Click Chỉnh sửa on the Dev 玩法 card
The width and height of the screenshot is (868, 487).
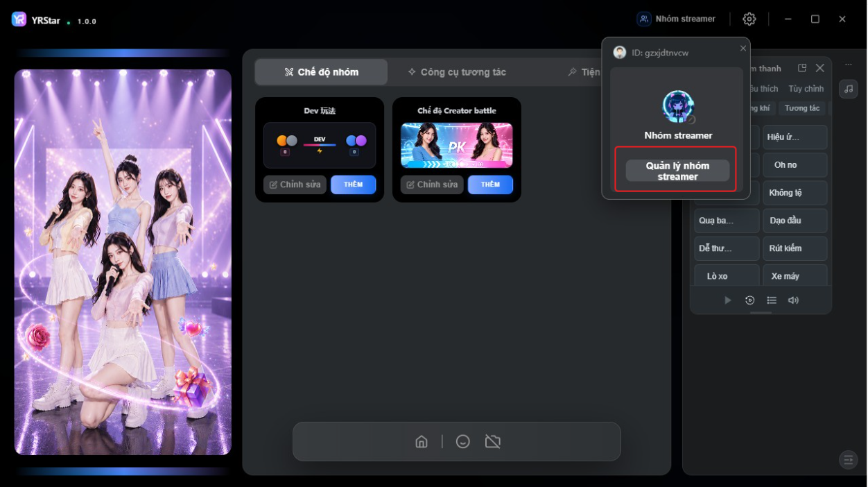pos(295,185)
